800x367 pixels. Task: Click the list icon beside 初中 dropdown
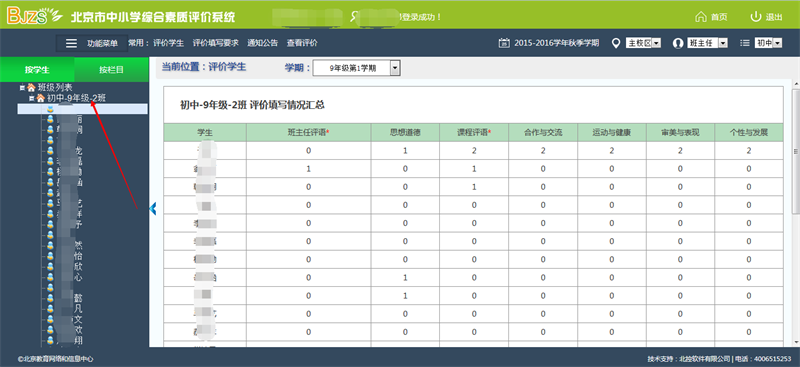pyautogui.click(x=745, y=43)
